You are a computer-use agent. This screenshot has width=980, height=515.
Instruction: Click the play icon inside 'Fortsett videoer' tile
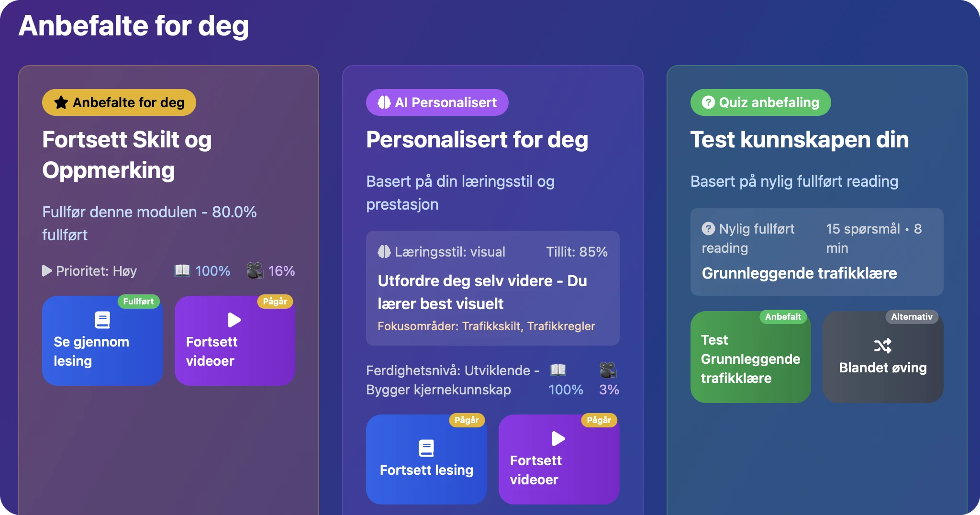(x=234, y=320)
